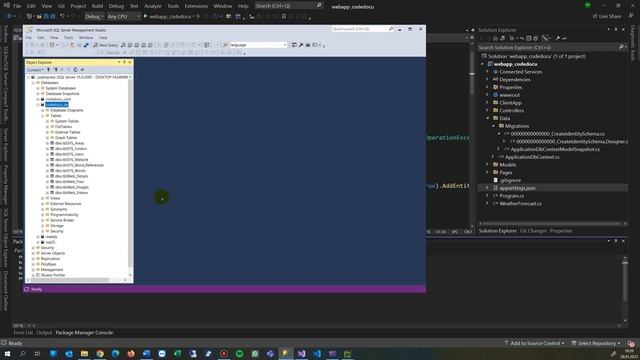
Task: Switch to Error List tab
Action: click(23, 333)
